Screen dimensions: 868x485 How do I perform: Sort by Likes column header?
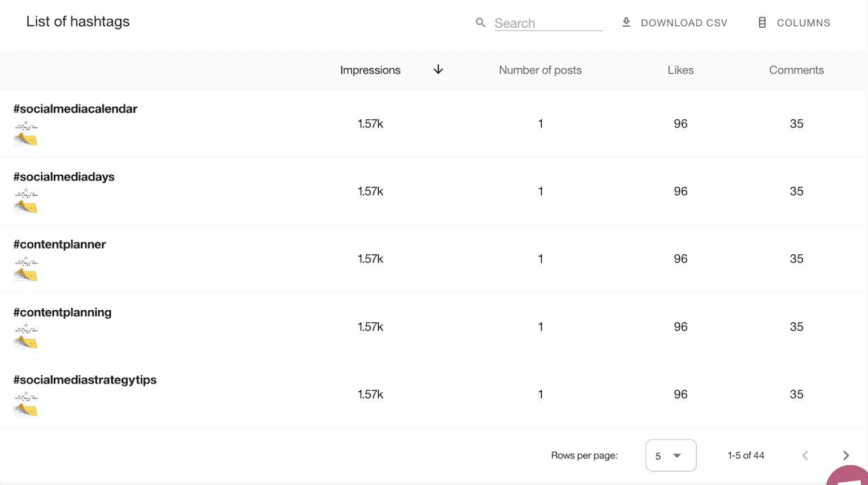(680, 70)
